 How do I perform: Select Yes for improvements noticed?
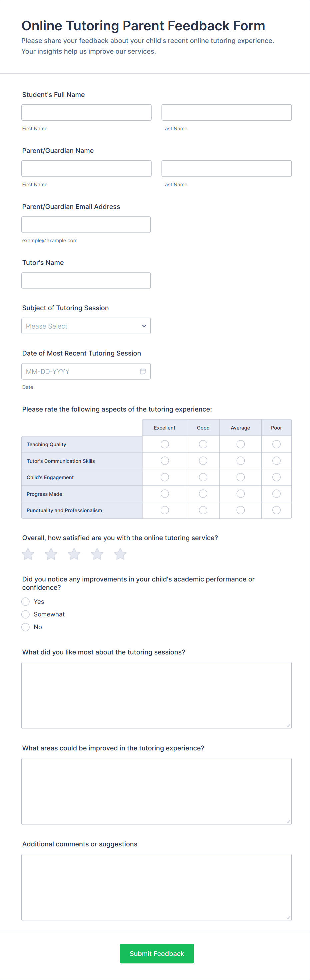(x=25, y=601)
